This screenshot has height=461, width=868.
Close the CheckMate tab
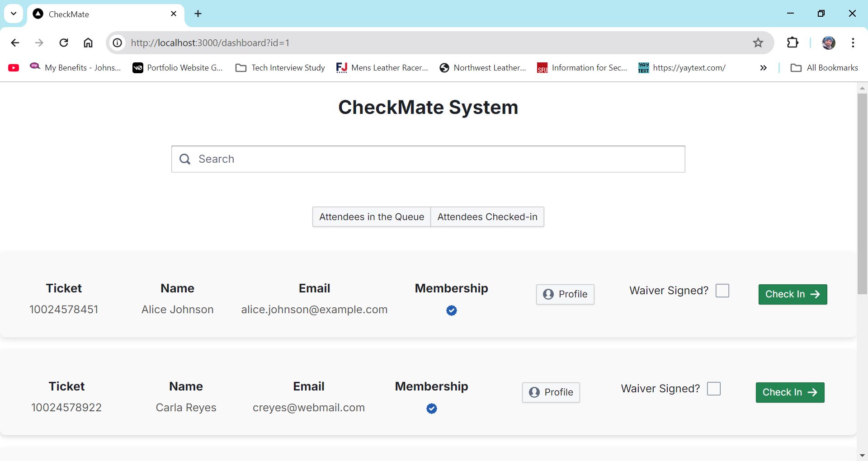pos(174,14)
